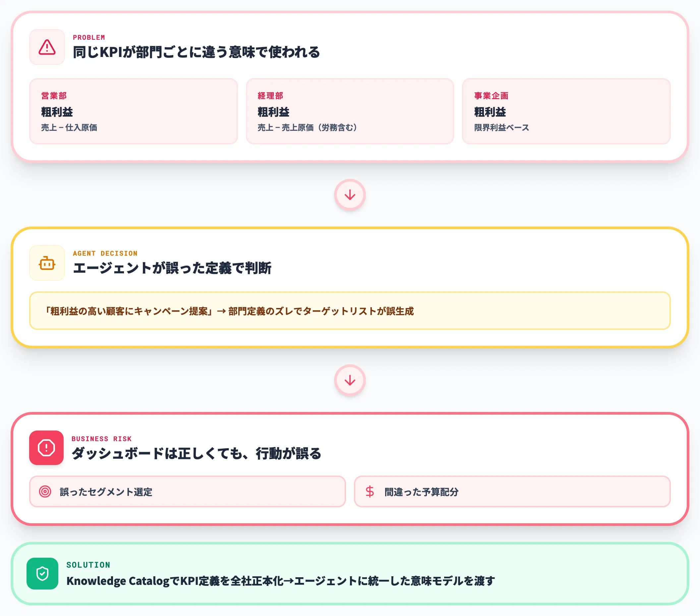Toggle the 経理部 粗利益 definition card
The height and width of the screenshot is (616, 700).
click(350, 110)
